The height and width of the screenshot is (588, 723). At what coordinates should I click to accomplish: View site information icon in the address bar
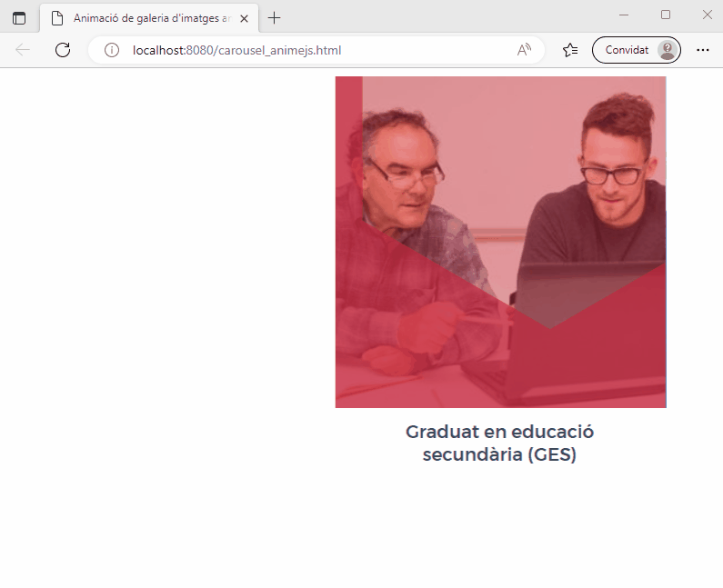click(112, 50)
